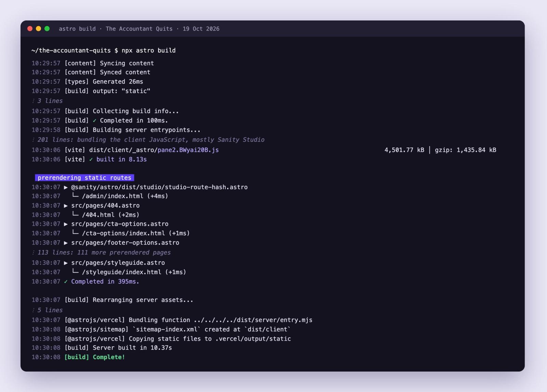
Task: Click the window title 'astro build · The Accountant Quits'
Action: [116, 29]
